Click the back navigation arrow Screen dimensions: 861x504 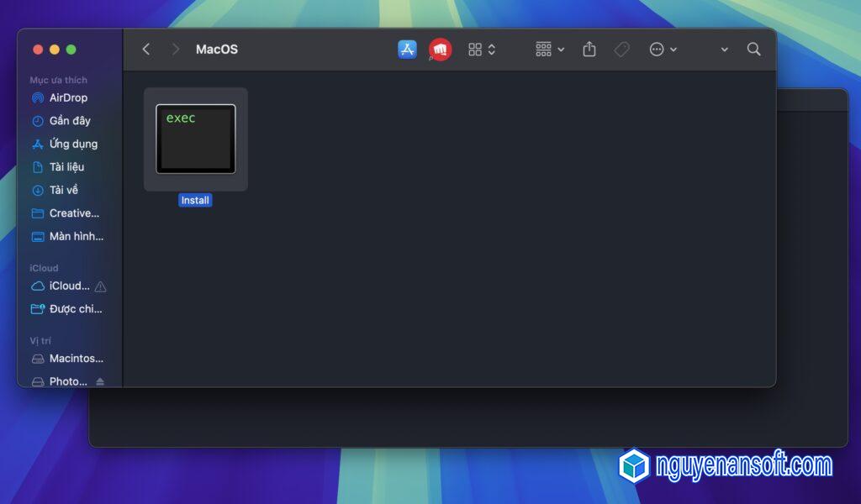point(146,50)
